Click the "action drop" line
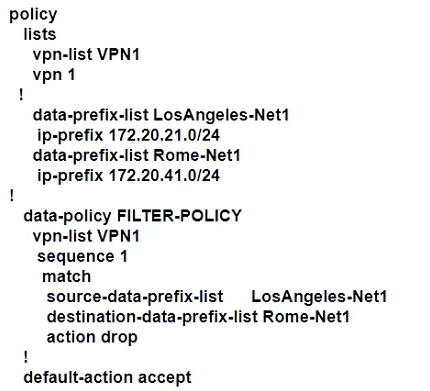This screenshot has width=430, height=391. 92,337
